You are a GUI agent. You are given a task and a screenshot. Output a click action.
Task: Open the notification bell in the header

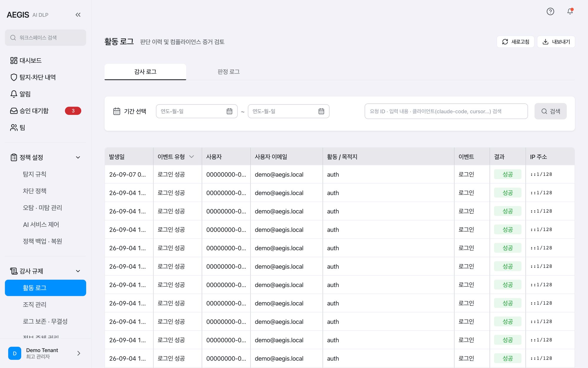[570, 11]
